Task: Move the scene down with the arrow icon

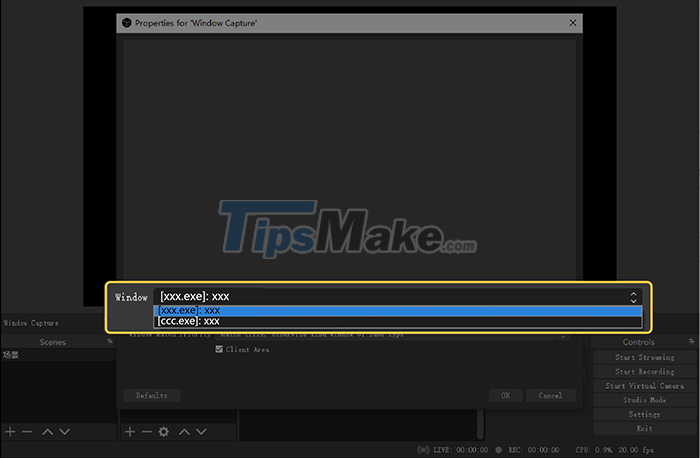Action: [x=65, y=432]
